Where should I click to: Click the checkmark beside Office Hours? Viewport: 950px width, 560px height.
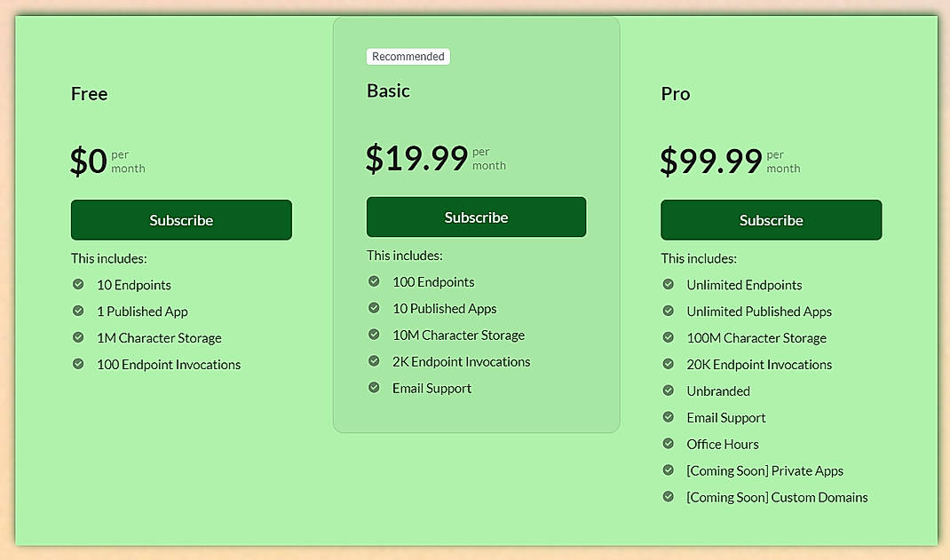pyautogui.click(x=668, y=445)
